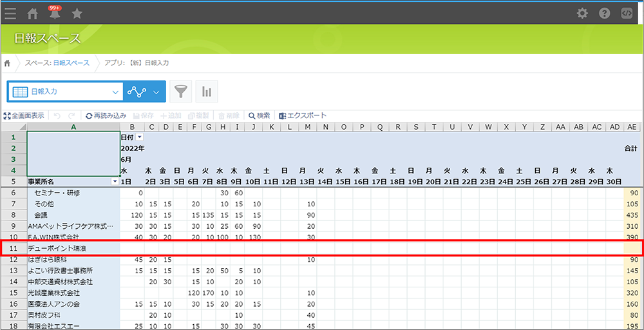Viewport: 644px width, 330px height.
Task: Select column B header
Action: [132, 127]
